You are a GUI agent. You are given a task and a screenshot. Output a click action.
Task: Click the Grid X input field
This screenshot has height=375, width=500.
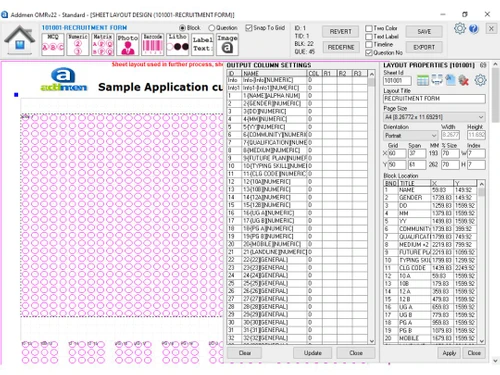397,153
